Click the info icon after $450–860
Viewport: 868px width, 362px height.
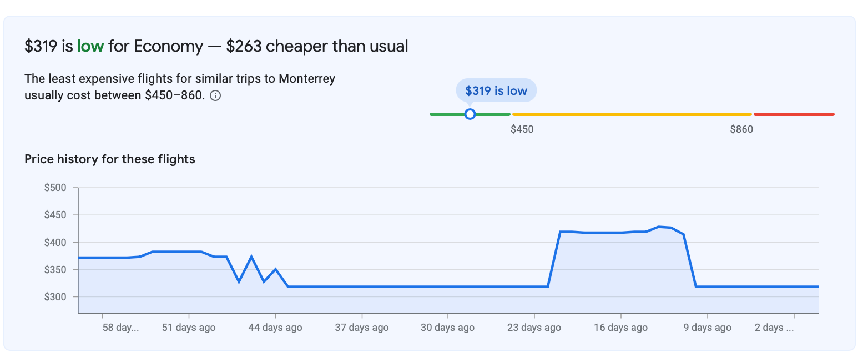click(216, 96)
